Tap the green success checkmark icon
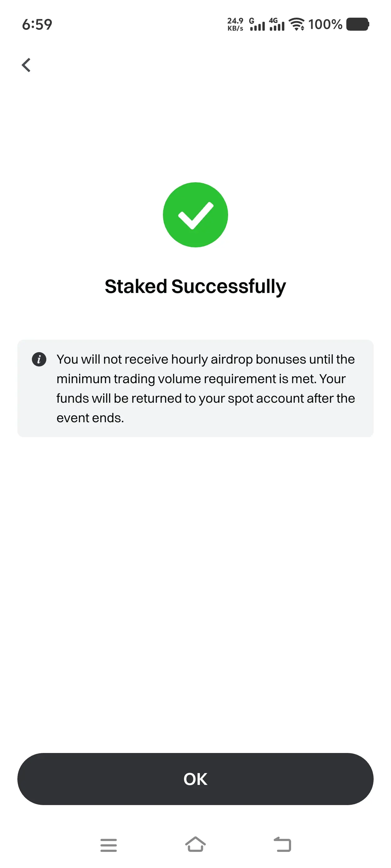 195,215
